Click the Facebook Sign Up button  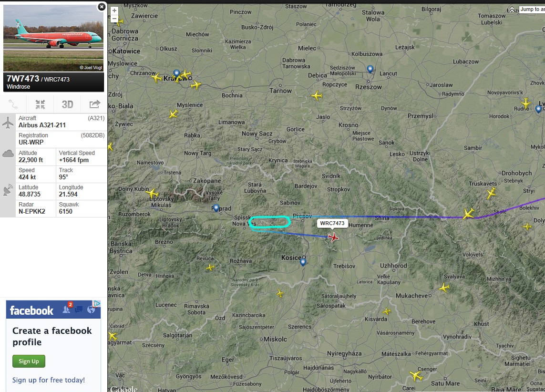point(29,361)
